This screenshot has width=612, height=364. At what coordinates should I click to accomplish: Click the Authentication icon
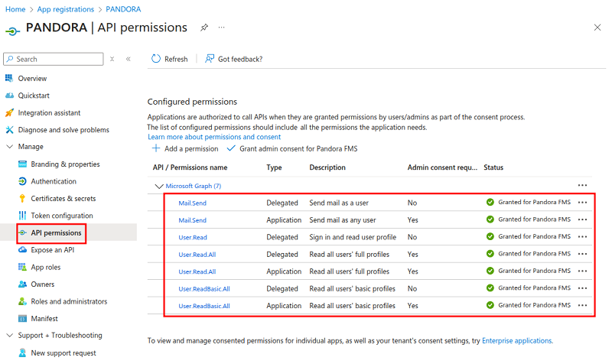(x=23, y=181)
